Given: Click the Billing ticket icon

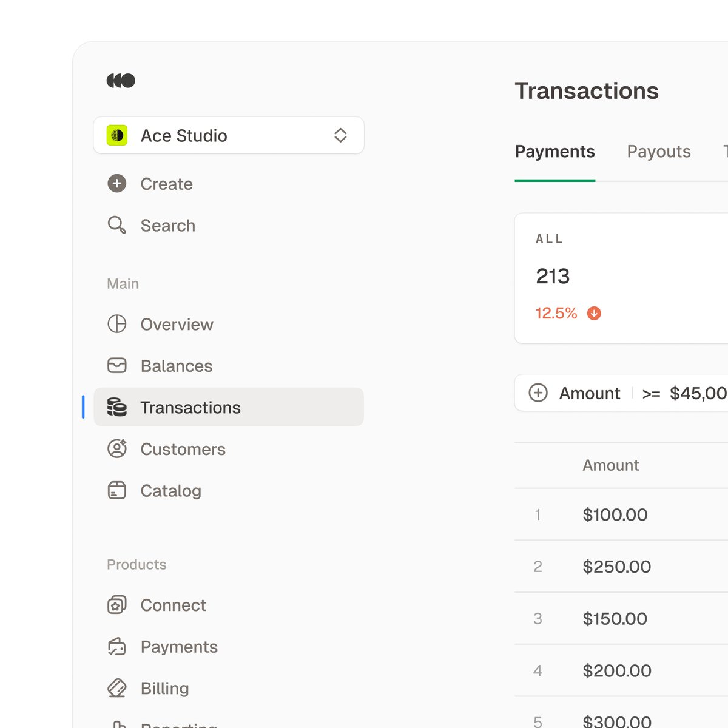Looking at the screenshot, I should point(117,688).
